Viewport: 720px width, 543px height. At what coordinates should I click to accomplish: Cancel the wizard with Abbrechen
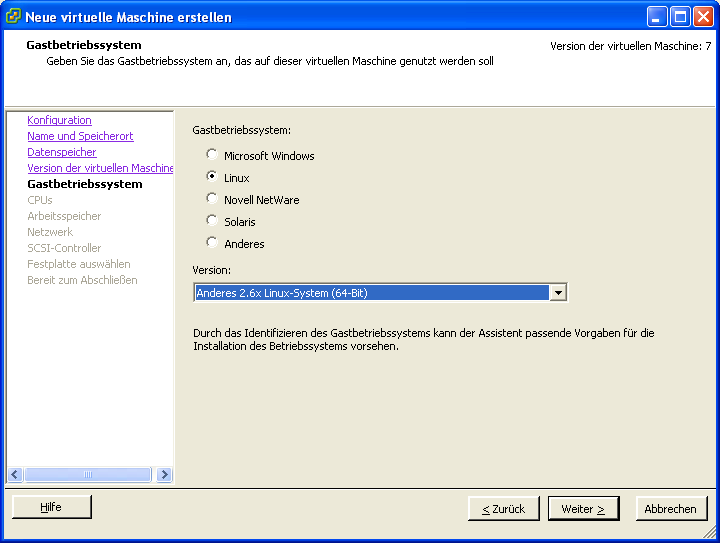(x=671, y=509)
